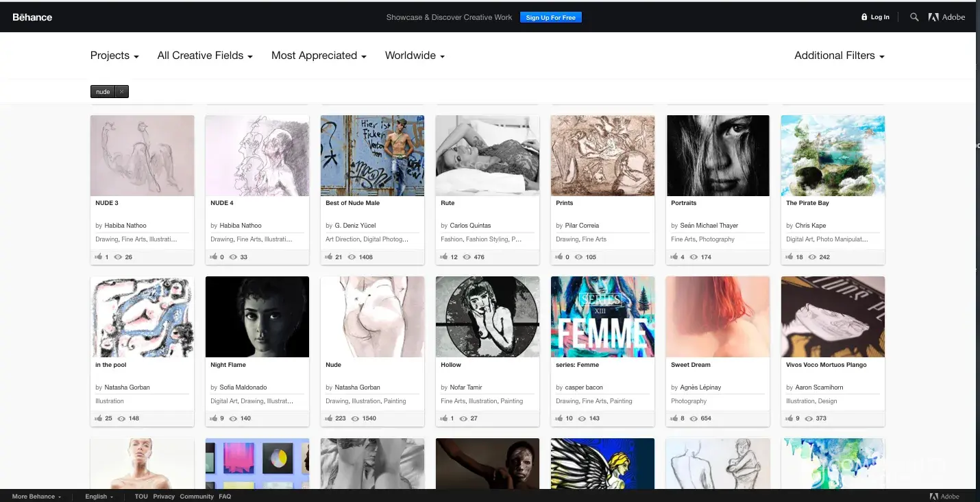Expand All Creative Fields filter
The height and width of the screenshot is (502, 980).
pos(205,56)
